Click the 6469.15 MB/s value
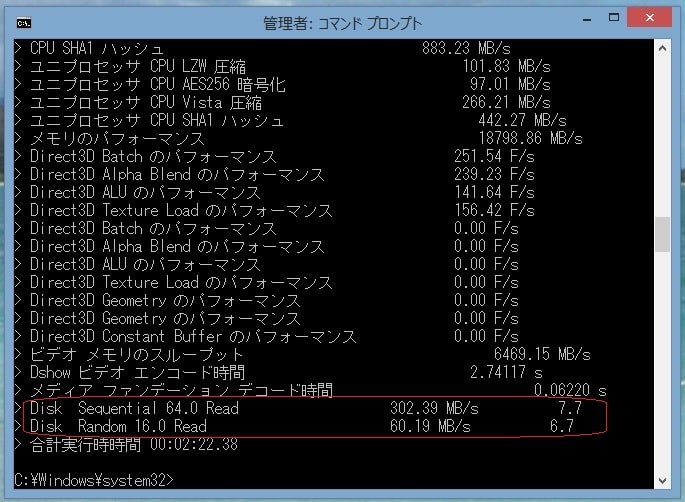Screen dimensions: 685x502 point(542,354)
